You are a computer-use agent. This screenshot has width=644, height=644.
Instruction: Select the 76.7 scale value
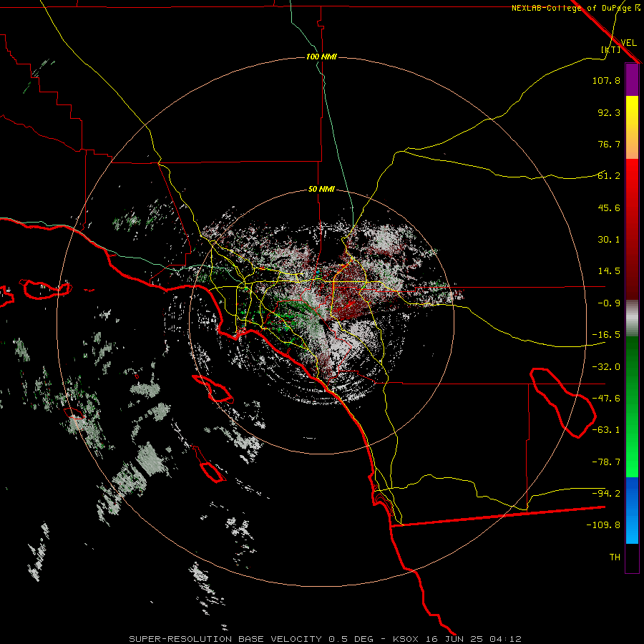point(609,144)
